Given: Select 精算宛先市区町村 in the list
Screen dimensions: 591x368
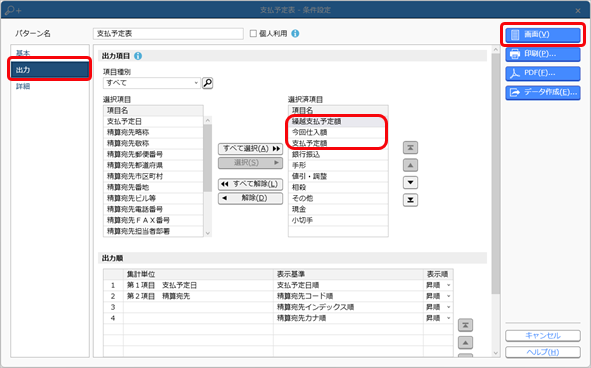Looking at the screenshot, I should (153, 176).
